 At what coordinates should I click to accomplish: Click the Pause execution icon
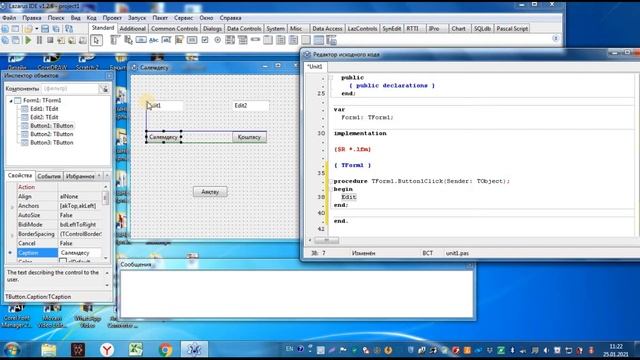coord(39,40)
